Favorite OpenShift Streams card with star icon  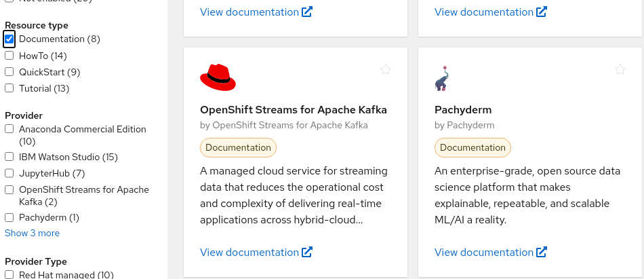[x=386, y=69]
